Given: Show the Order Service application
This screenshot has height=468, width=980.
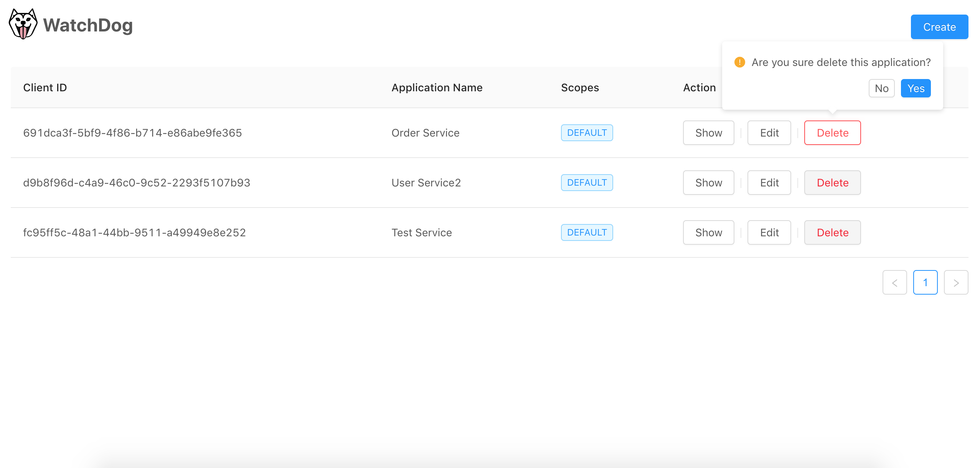Looking at the screenshot, I should click(708, 133).
